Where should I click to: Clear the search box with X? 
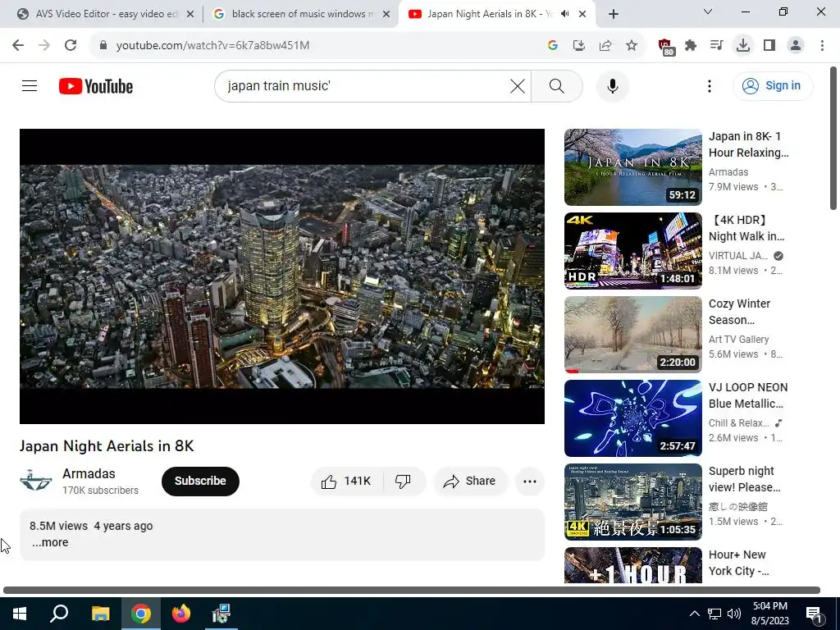(518, 85)
